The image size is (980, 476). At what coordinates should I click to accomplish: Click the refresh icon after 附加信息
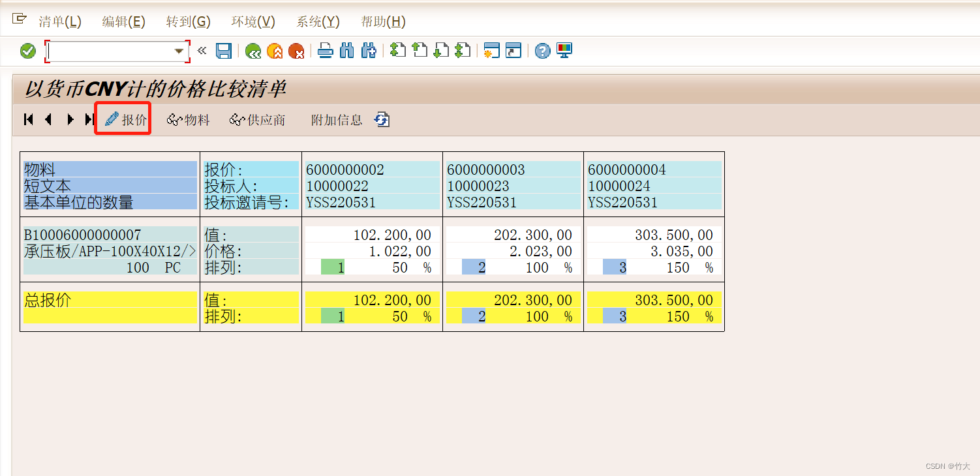(x=382, y=120)
